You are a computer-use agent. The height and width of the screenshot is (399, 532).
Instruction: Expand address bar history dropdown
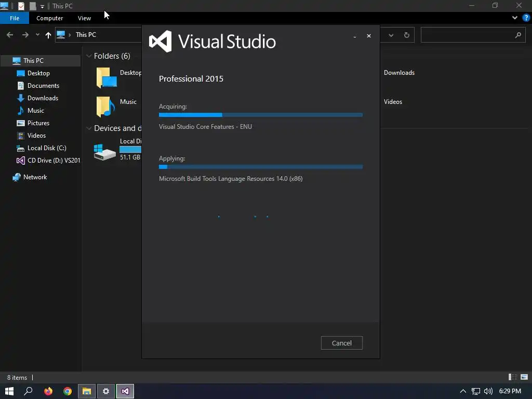pyautogui.click(x=391, y=35)
